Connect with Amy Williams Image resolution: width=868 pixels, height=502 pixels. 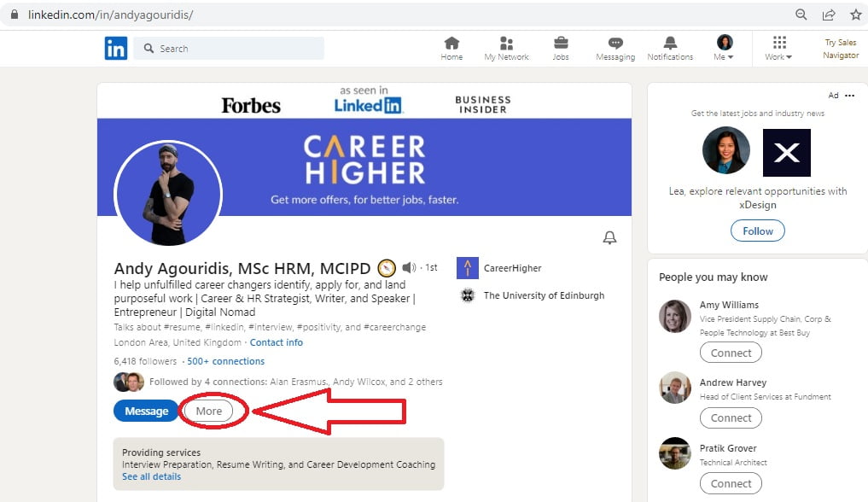pos(731,353)
